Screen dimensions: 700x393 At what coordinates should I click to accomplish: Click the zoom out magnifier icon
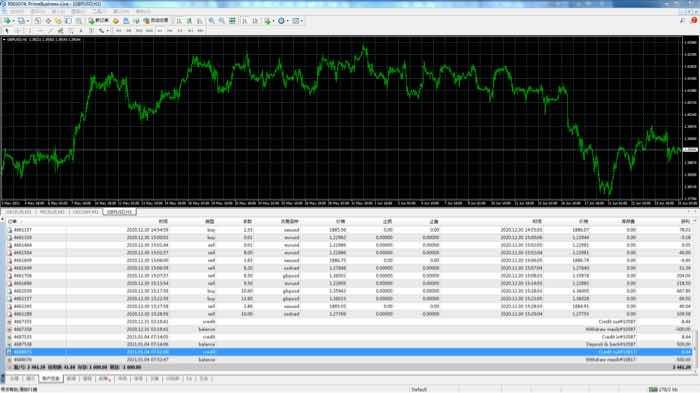click(x=221, y=21)
